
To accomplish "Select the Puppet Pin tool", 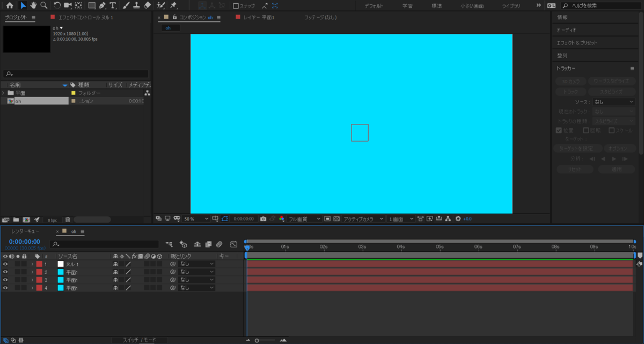I will point(173,5).
